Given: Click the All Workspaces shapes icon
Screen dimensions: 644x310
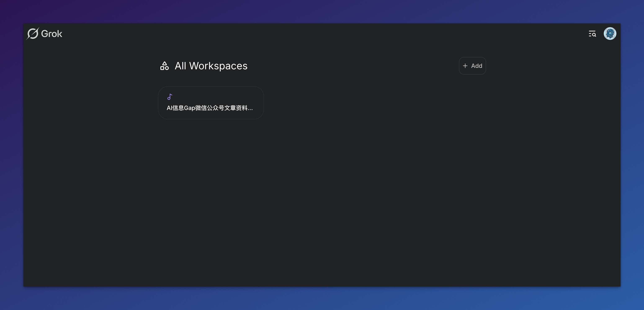Looking at the screenshot, I should tap(164, 66).
